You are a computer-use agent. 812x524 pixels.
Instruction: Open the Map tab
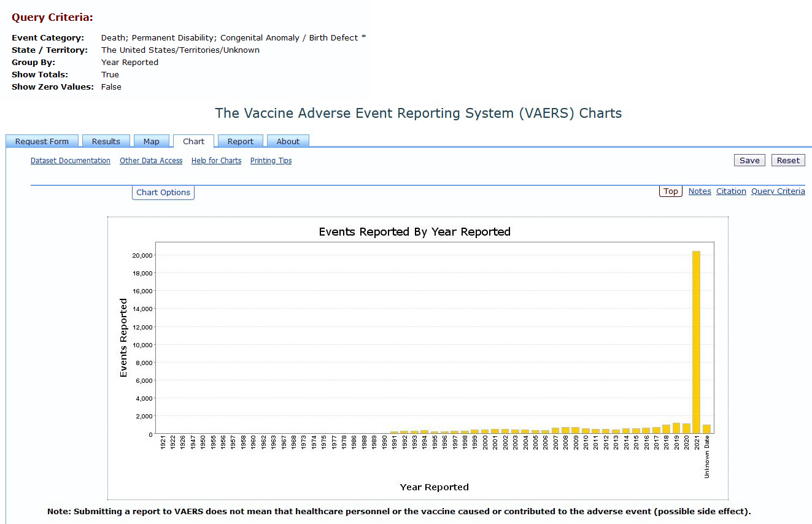152,141
